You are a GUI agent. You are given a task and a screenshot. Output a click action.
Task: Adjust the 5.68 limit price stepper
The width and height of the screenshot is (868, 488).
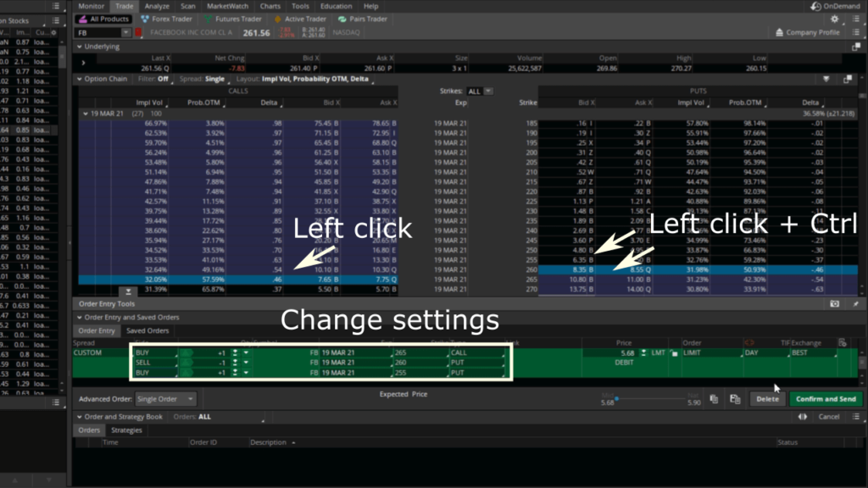643,353
